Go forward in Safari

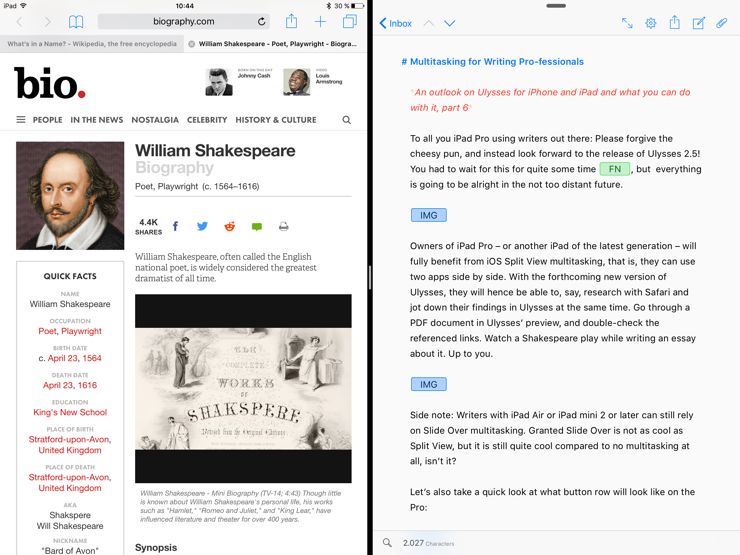(x=47, y=22)
